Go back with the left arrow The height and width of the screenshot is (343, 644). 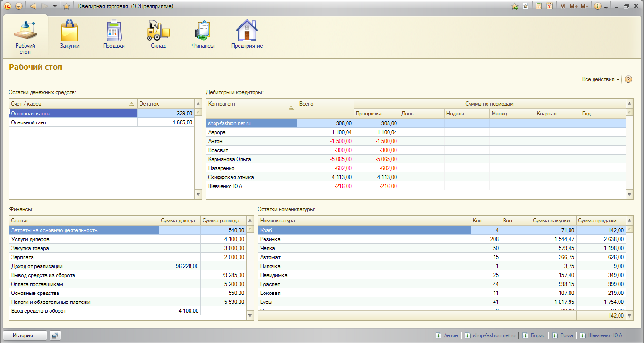(x=33, y=6)
